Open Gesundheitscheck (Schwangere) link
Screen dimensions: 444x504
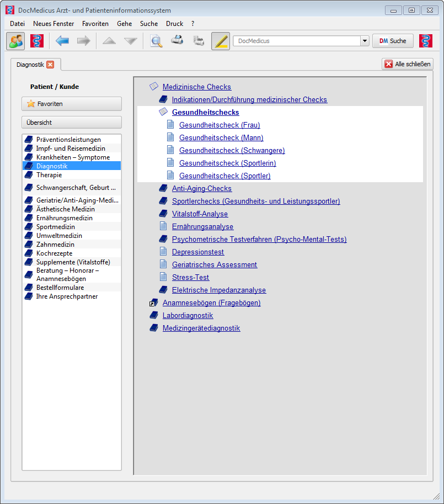pyautogui.click(x=232, y=151)
